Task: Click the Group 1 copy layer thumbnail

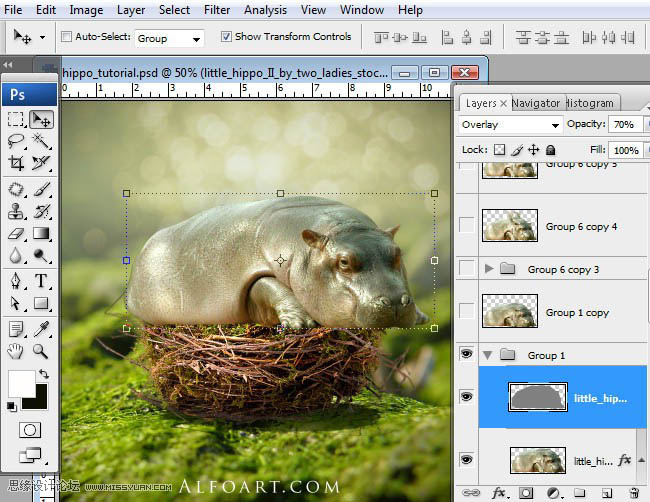Action: [x=509, y=312]
